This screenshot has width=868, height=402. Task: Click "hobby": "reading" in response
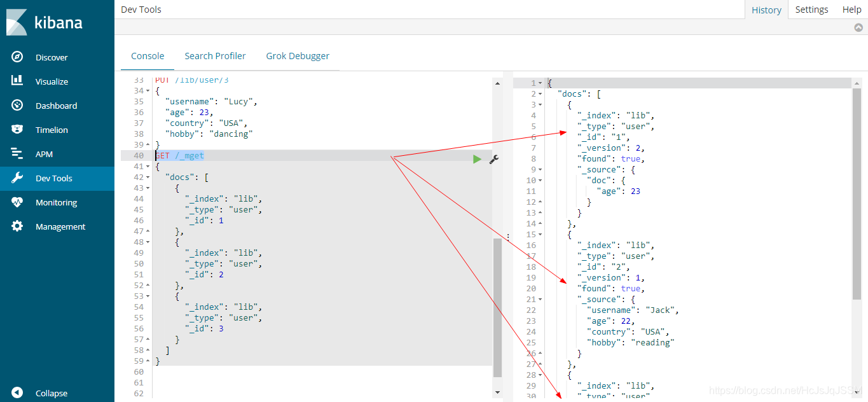[x=631, y=343]
